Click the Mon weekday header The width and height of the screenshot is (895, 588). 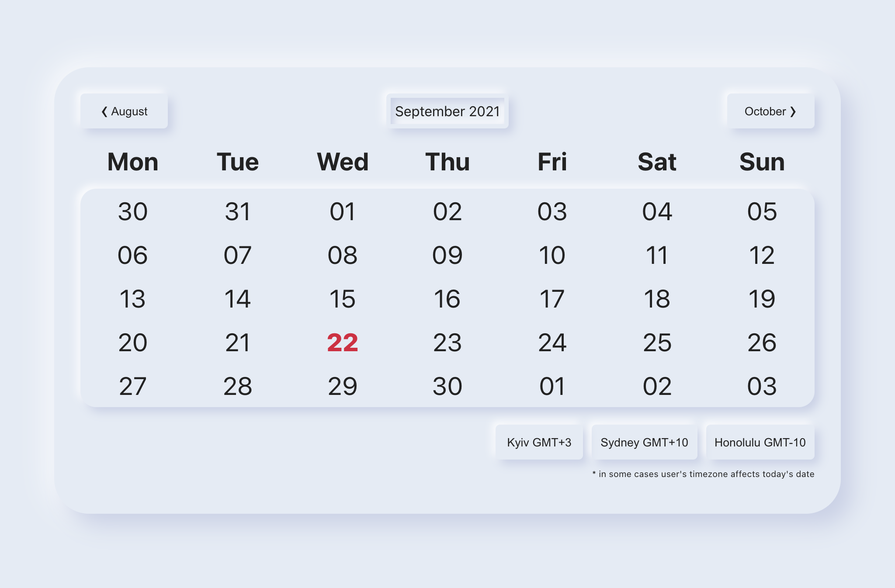tap(133, 162)
